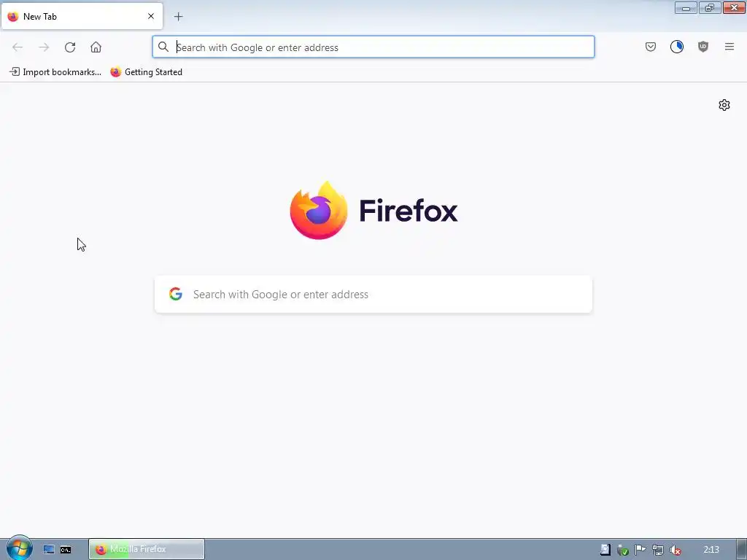Open the uBlock Origin shield icon

703,47
